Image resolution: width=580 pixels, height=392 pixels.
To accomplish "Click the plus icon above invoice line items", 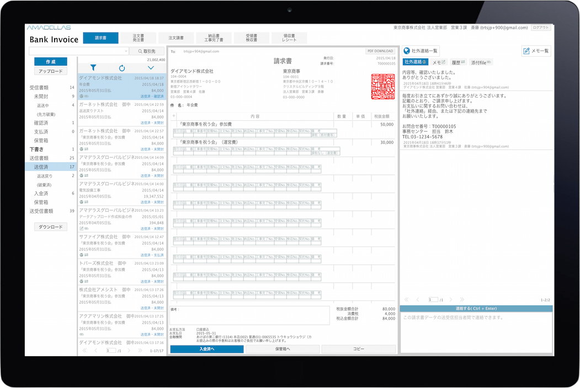I will click(173, 116).
